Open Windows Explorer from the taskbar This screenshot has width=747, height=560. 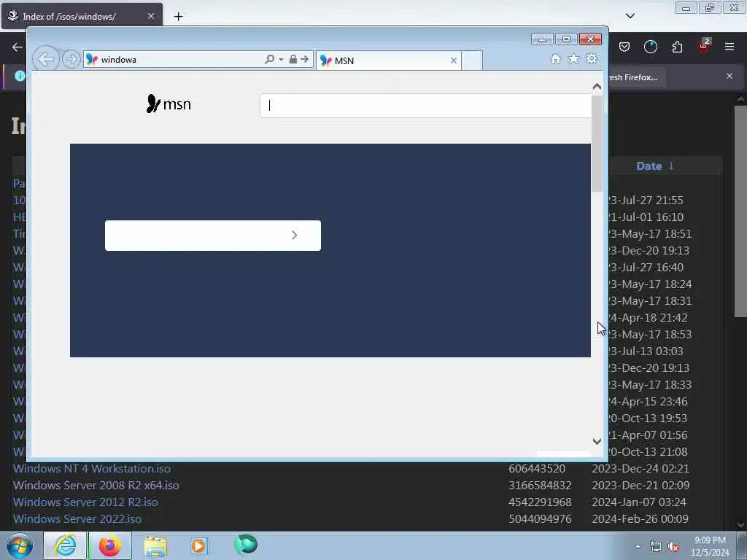pyautogui.click(x=155, y=545)
